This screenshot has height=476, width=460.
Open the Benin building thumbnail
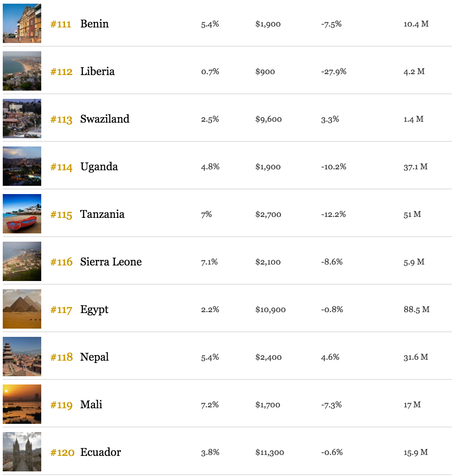coord(22,23)
